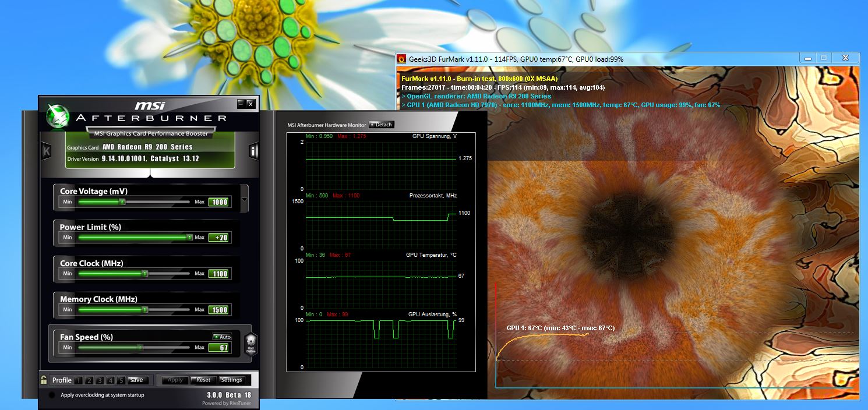Click the GPU Temperatur, °C graph

pos(381,284)
